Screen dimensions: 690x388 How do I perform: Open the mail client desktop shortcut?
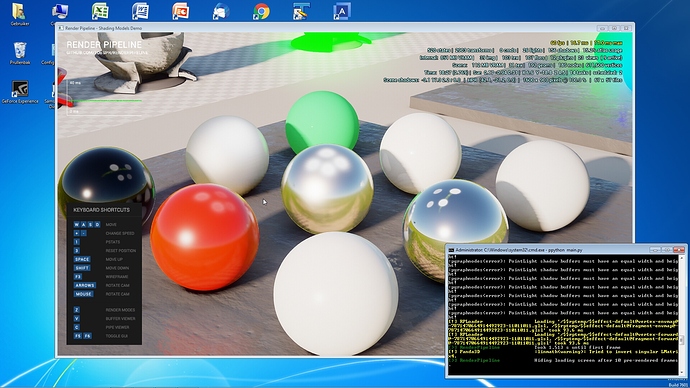coord(221,11)
